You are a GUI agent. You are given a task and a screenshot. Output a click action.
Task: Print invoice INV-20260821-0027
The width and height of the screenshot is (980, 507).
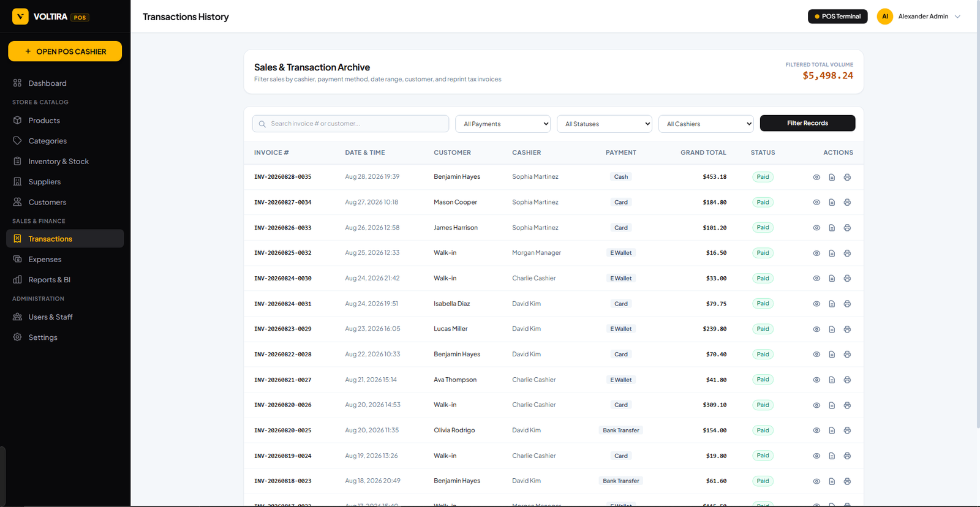pos(847,380)
